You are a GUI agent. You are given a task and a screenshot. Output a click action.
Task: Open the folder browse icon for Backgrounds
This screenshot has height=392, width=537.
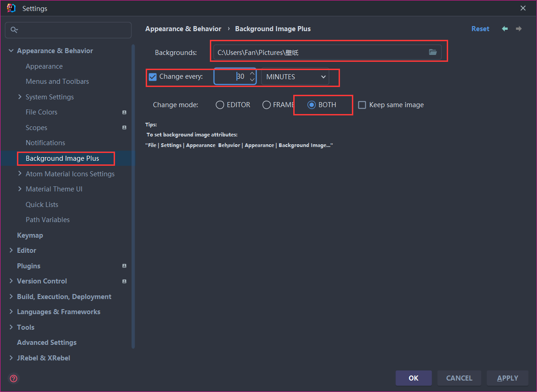pos(433,52)
